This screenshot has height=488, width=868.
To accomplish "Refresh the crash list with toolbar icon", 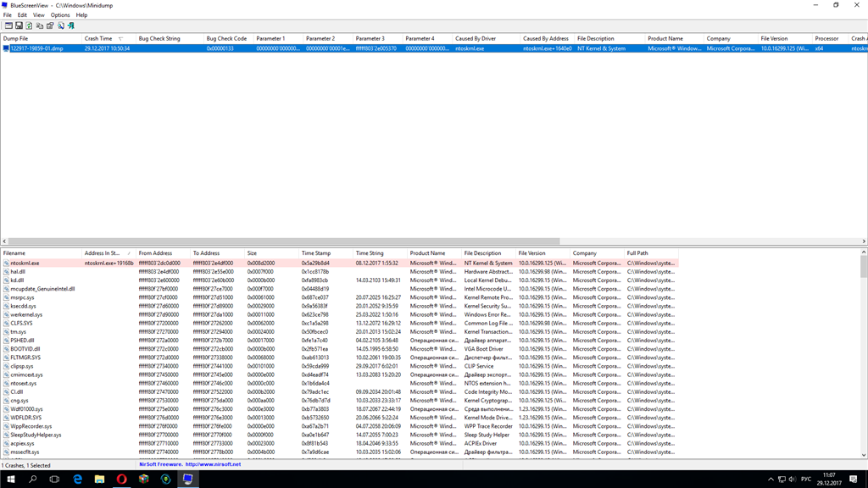I will click(x=30, y=25).
